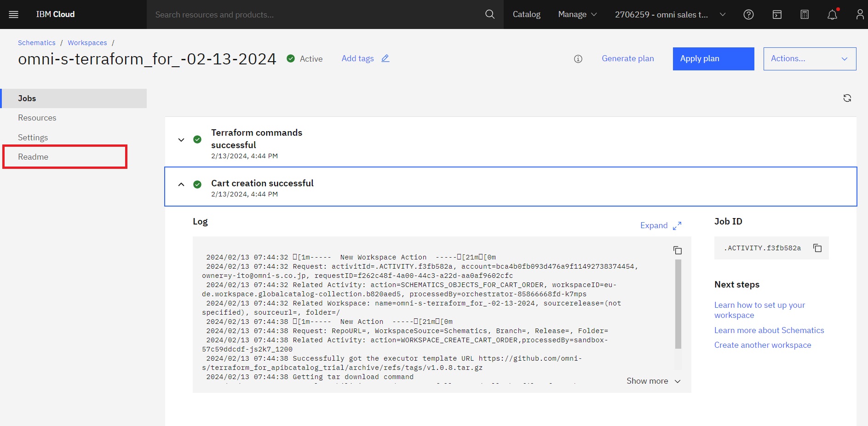Click the Log heading
868x426 pixels.
click(x=200, y=222)
